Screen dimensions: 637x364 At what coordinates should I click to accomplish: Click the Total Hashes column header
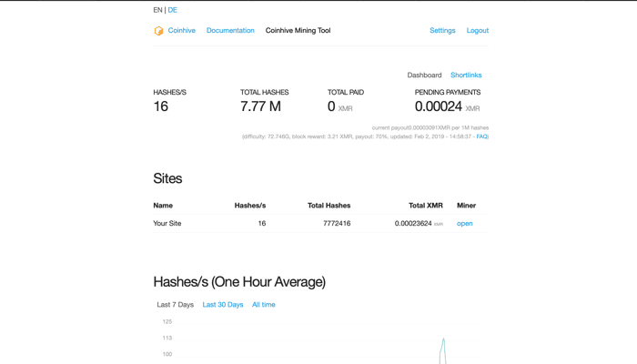pos(329,206)
